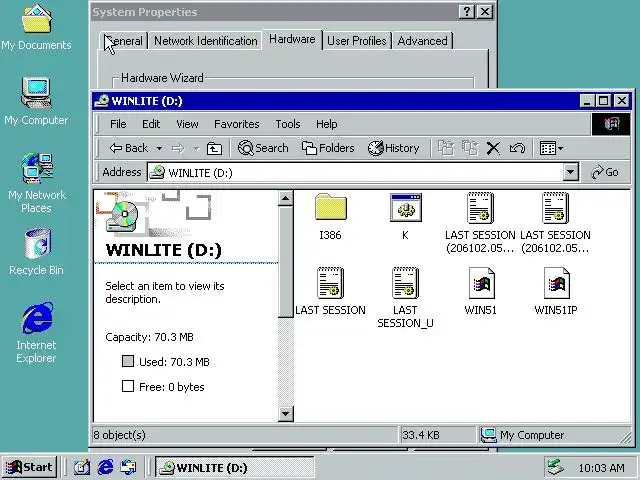
Task: Open the Favorites menu
Action: point(237,124)
